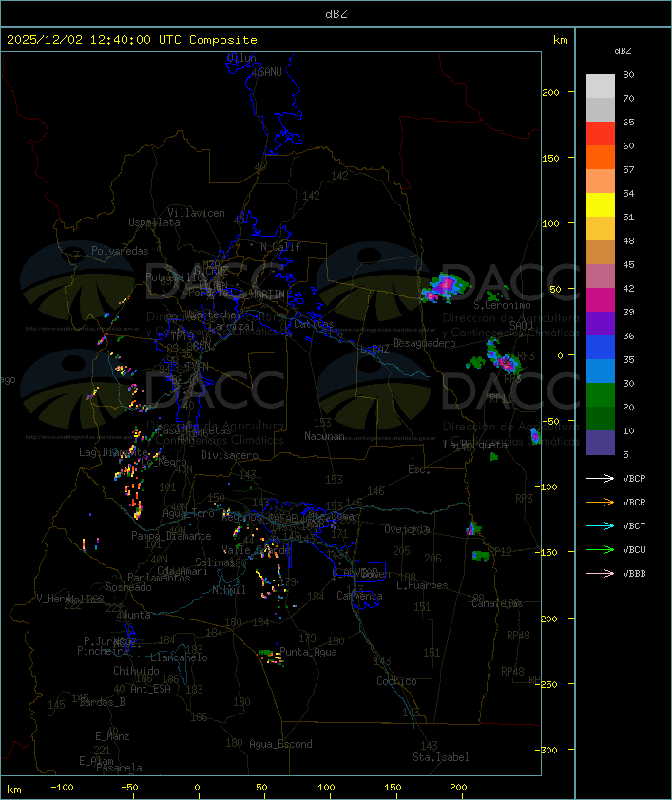Click the "Desaguadero" map label
Viewport: 672px width, 800px height.
point(424,343)
